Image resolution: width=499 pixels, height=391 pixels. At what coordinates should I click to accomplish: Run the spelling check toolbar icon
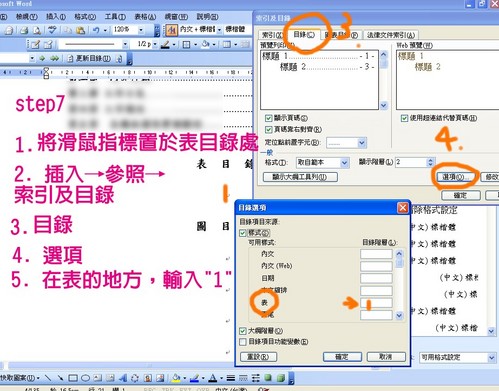[x=52, y=30]
